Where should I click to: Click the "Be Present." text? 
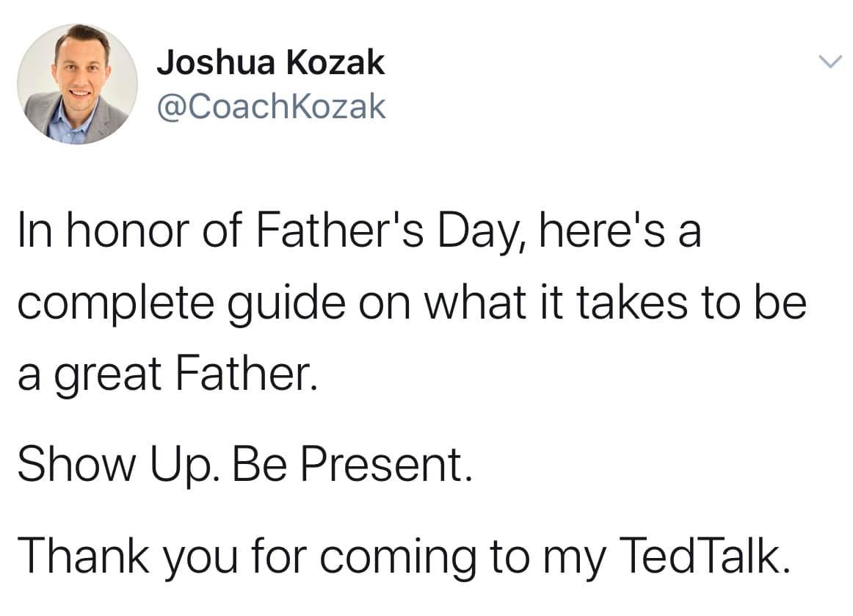pyautogui.click(x=352, y=464)
